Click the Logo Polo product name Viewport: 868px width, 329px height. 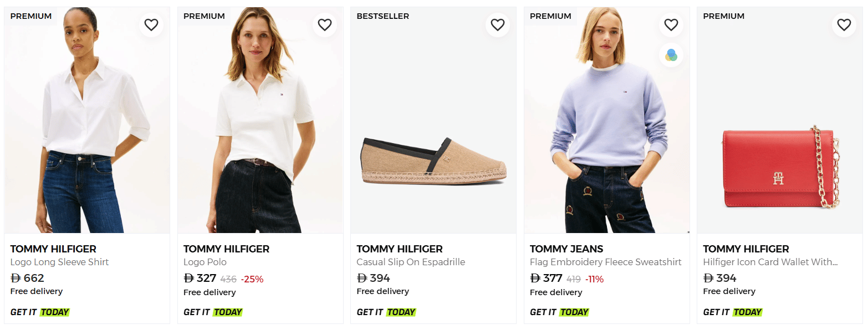point(205,262)
